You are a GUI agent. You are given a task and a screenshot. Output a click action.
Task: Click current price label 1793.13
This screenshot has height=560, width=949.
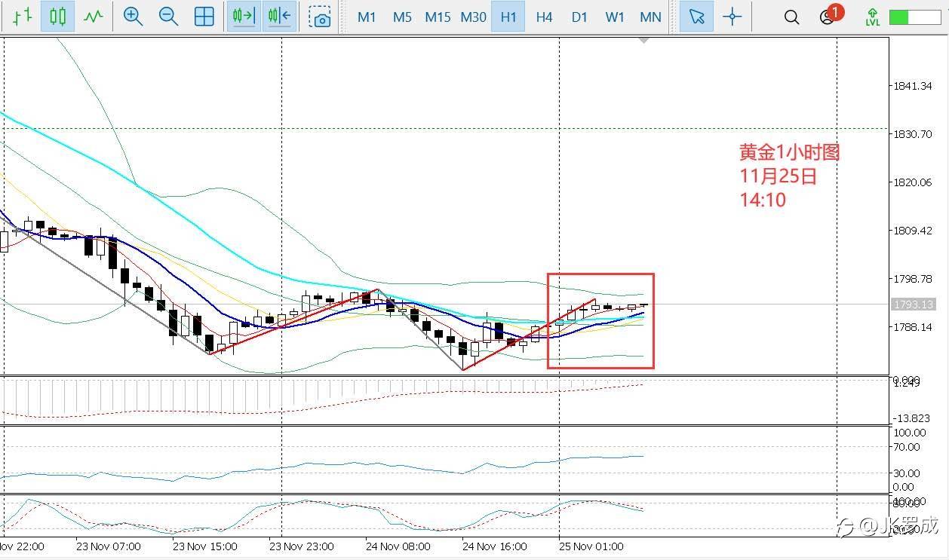tap(913, 304)
